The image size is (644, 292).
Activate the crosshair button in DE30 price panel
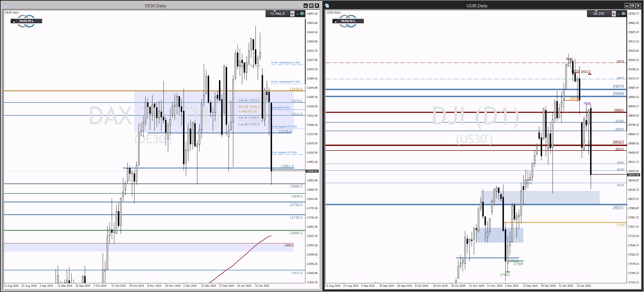pyautogui.click(x=292, y=14)
